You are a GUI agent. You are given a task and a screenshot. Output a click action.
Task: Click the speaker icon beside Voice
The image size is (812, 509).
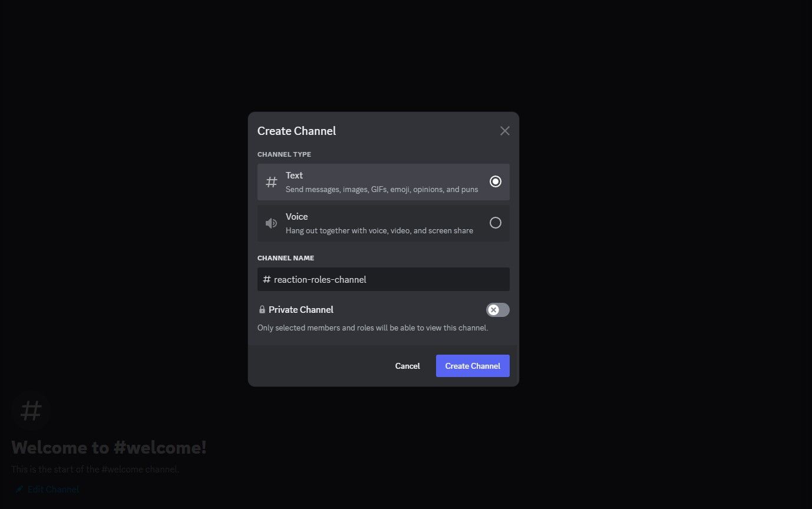point(271,223)
